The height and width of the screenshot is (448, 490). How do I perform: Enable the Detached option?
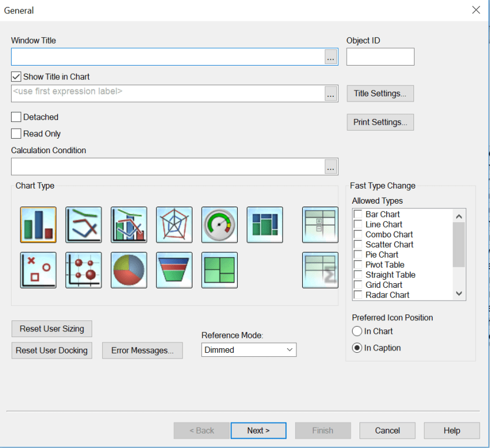15,117
